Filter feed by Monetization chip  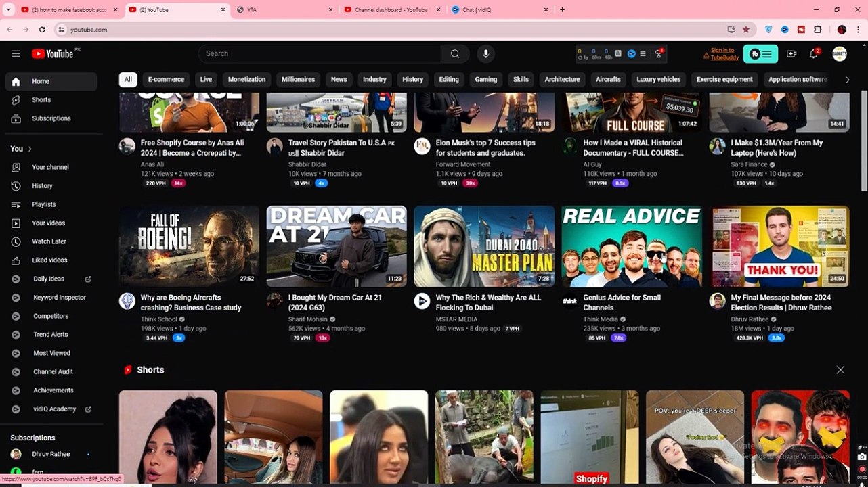point(246,80)
